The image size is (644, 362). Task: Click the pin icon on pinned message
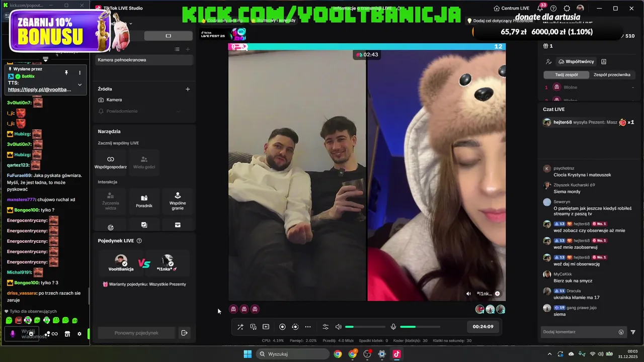click(66, 72)
